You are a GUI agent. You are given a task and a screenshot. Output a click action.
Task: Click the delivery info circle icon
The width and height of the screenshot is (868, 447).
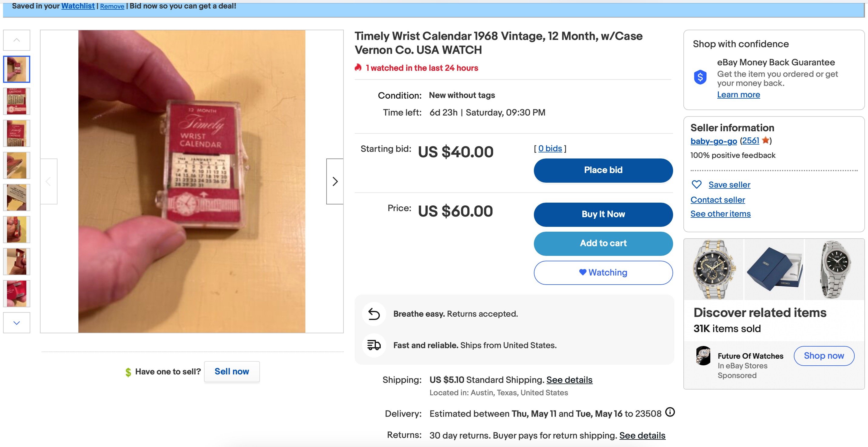[x=670, y=412]
